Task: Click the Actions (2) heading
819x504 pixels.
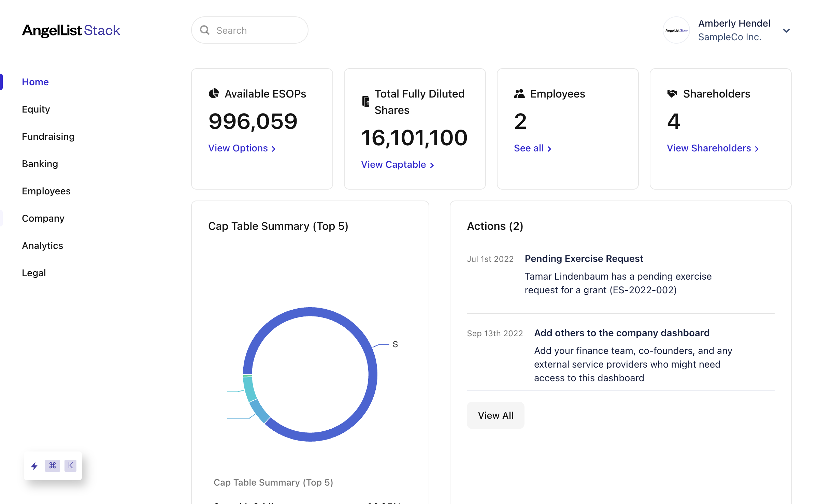Action: point(495,226)
